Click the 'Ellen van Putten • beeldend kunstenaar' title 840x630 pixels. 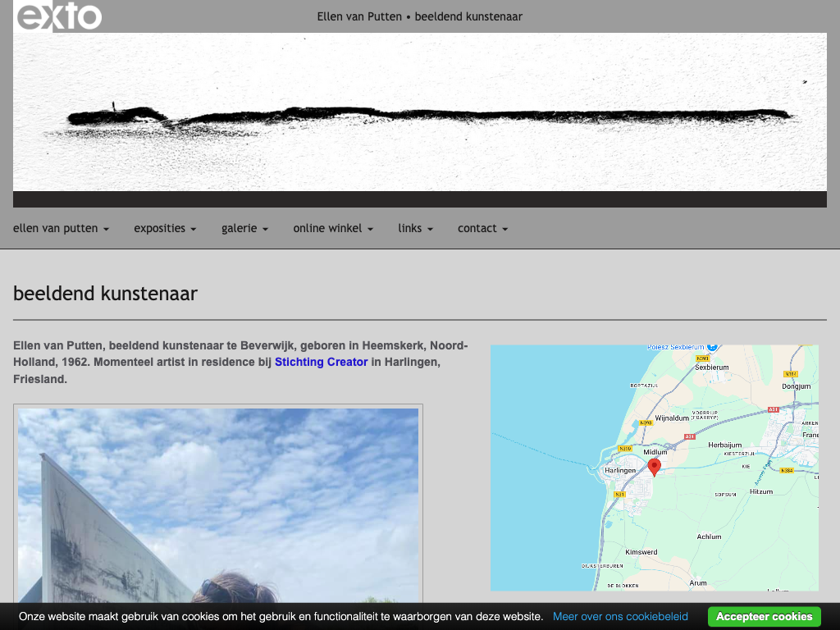(419, 16)
